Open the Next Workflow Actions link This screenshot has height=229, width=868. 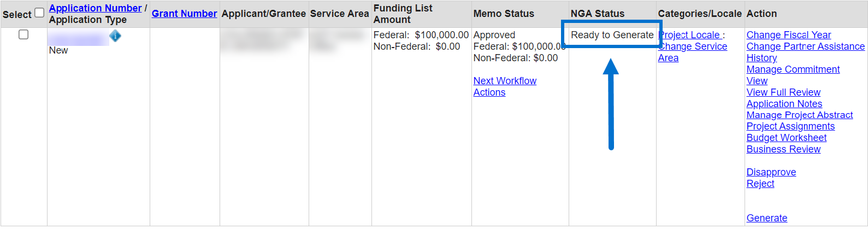(505, 81)
